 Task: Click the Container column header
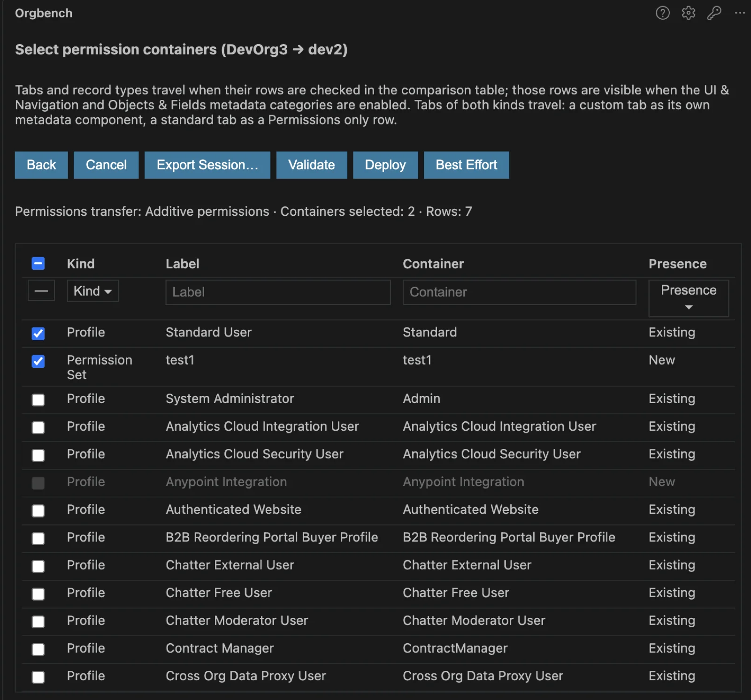tap(433, 264)
